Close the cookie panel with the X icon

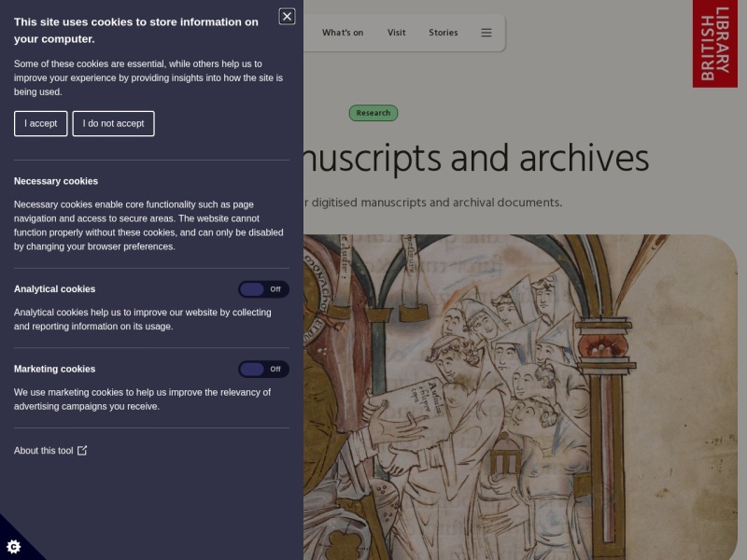point(287,17)
